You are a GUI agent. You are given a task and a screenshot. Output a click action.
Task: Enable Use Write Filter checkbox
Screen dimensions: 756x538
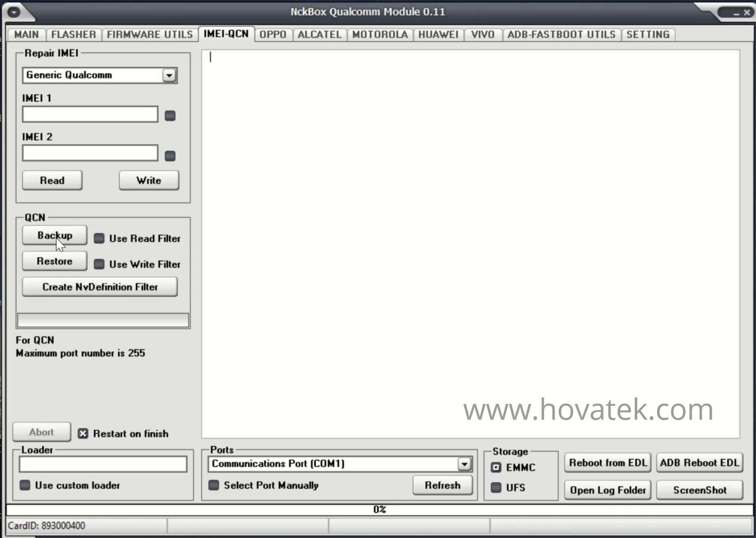coord(99,264)
